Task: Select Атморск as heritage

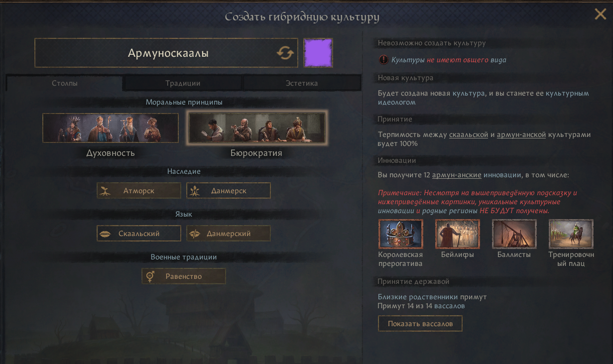Action: (x=139, y=191)
